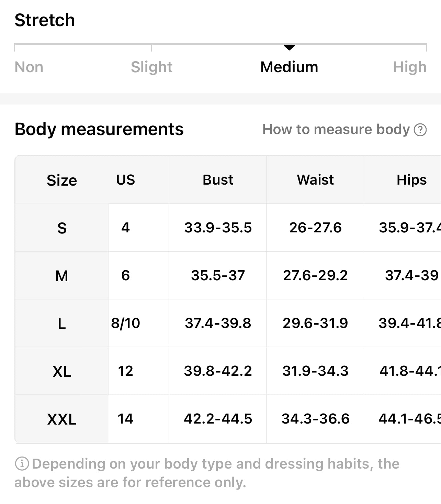The width and height of the screenshot is (441, 504).
Task: Select the size XL row label
Action: [x=62, y=371]
